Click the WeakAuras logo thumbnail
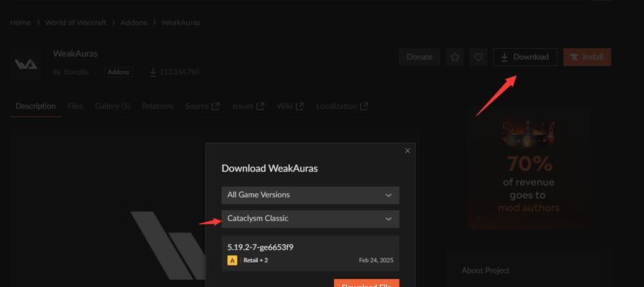 tap(26, 64)
